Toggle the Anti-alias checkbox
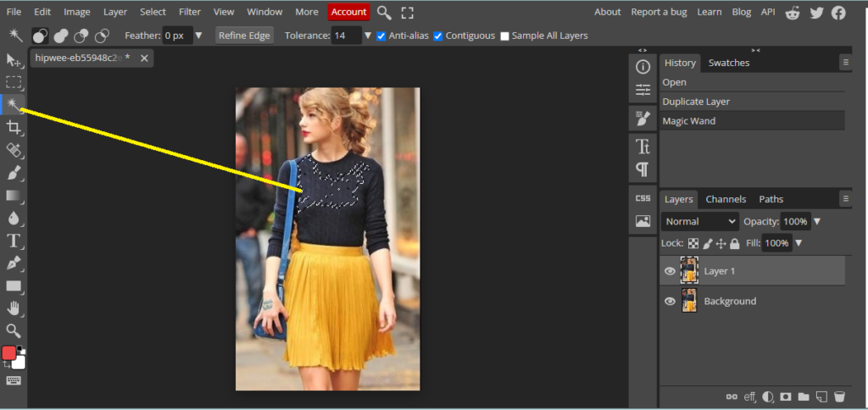The height and width of the screenshot is (410, 868). coord(381,36)
